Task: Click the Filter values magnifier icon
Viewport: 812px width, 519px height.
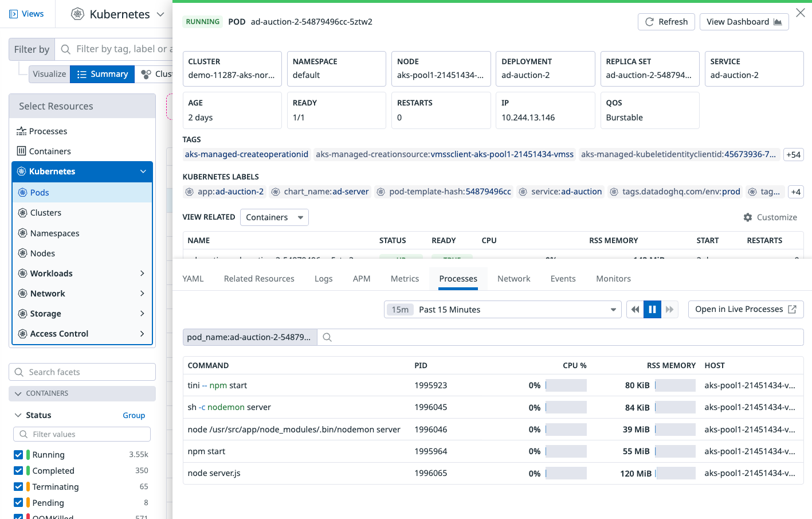Action: pos(23,434)
